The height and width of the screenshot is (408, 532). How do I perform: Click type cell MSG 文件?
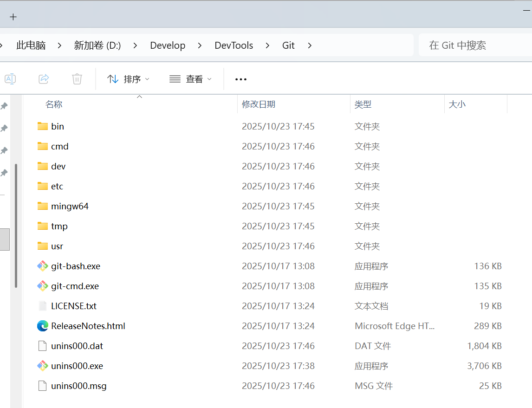tap(374, 386)
